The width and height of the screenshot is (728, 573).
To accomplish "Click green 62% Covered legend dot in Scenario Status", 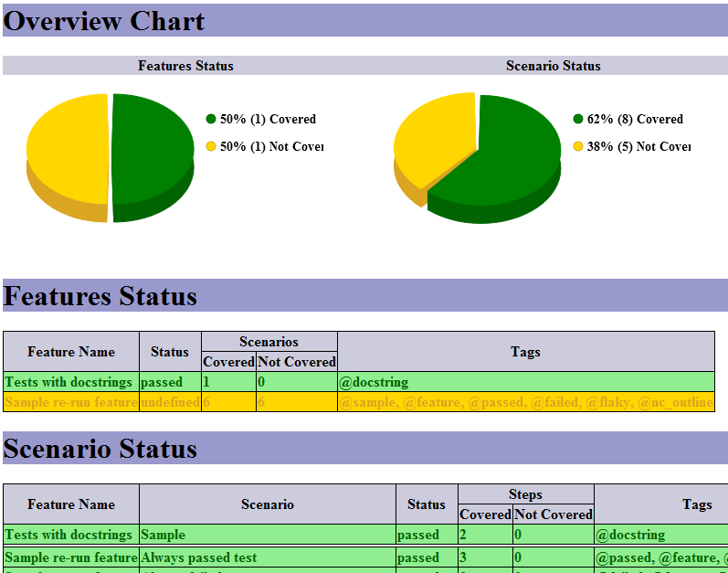I will point(578,120).
